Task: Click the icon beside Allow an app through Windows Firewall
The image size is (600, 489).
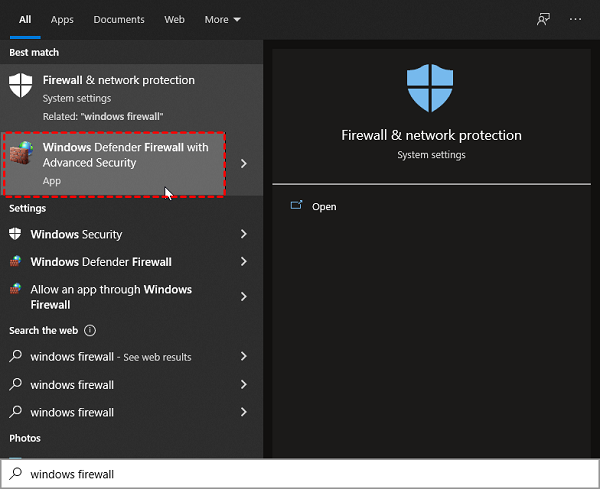Action: [15, 289]
